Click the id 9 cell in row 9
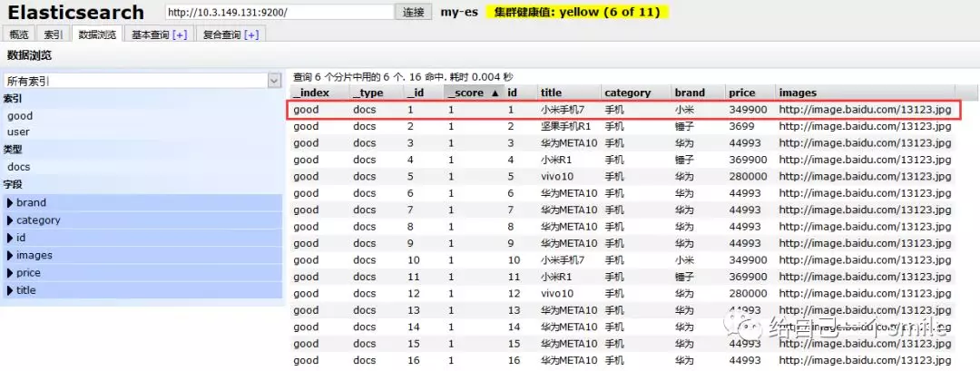This screenshot has width=980, height=371. (511, 243)
